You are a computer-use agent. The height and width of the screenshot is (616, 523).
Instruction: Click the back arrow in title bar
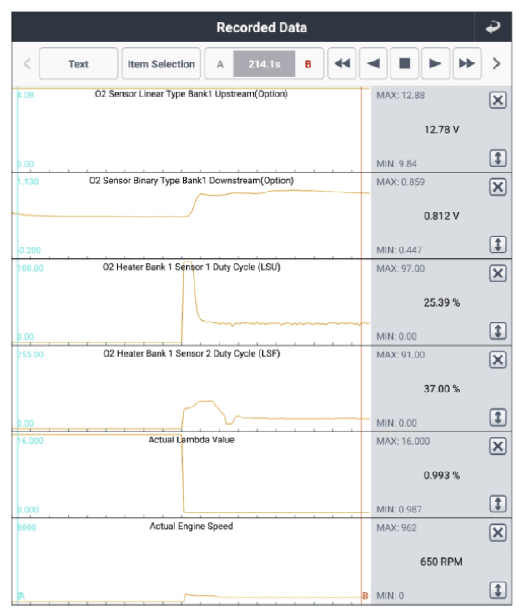(x=493, y=27)
